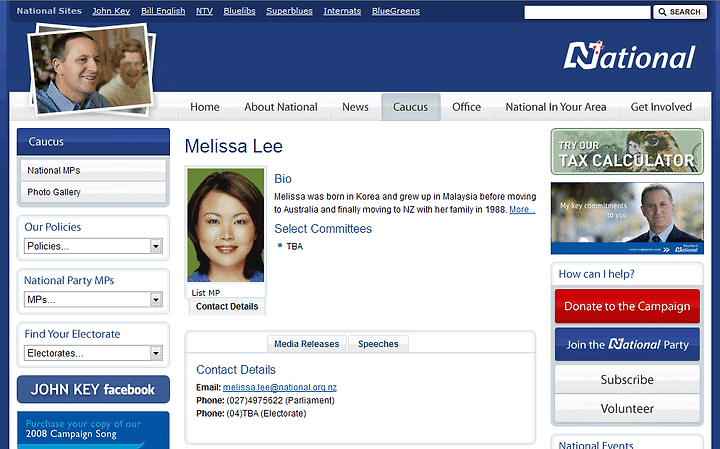This screenshot has width=720, height=449.
Task: Expand the Policies dropdown
Action: tap(93, 246)
